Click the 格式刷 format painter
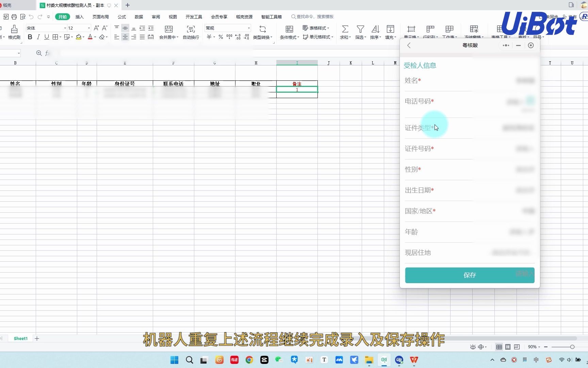This screenshot has height=368, width=588. click(x=14, y=32)
